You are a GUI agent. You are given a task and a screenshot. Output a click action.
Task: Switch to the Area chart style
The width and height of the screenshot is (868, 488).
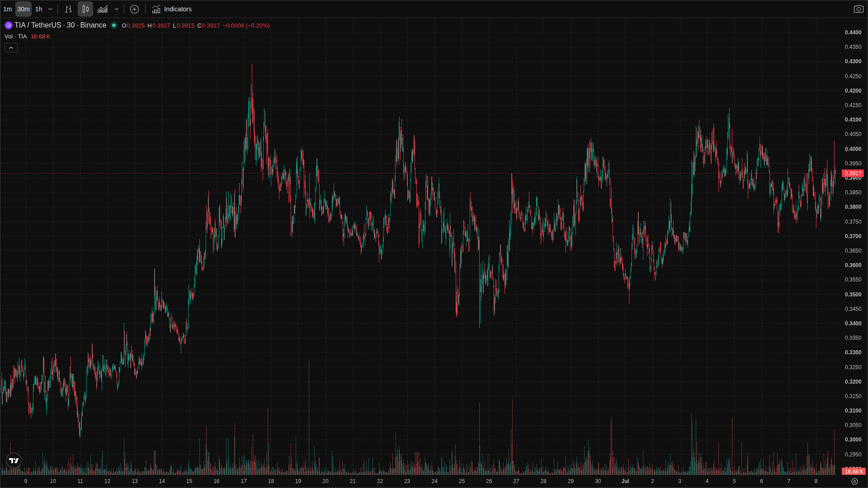103,9
